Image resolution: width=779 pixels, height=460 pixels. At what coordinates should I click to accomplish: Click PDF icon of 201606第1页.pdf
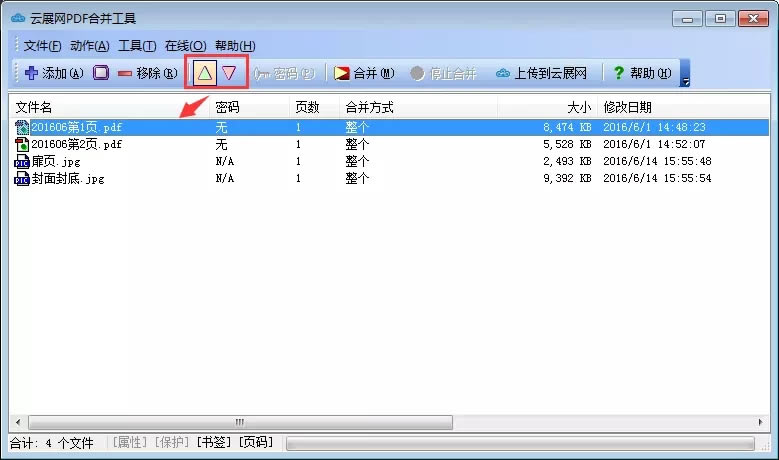coord(22,127)
